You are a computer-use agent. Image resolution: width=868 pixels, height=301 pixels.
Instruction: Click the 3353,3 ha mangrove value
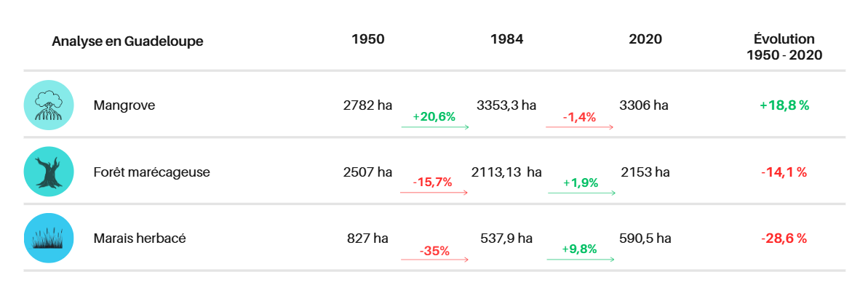(x=506, y=105)
